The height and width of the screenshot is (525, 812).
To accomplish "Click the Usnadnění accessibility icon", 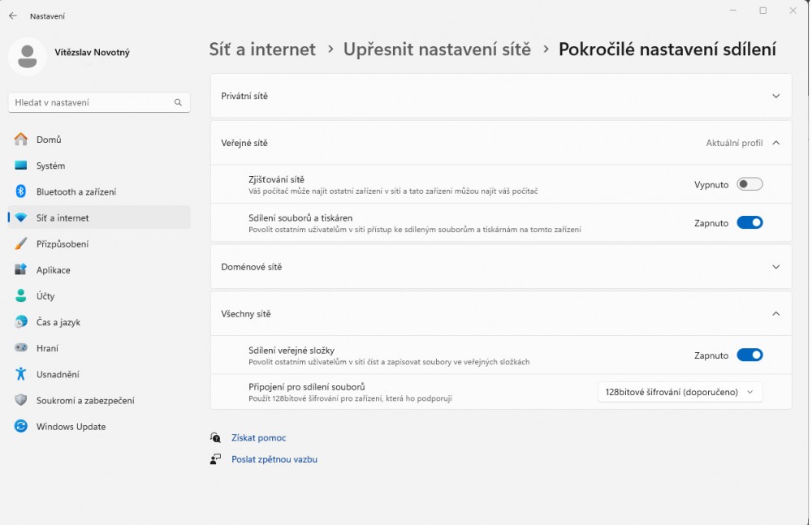I will [21, 374].
